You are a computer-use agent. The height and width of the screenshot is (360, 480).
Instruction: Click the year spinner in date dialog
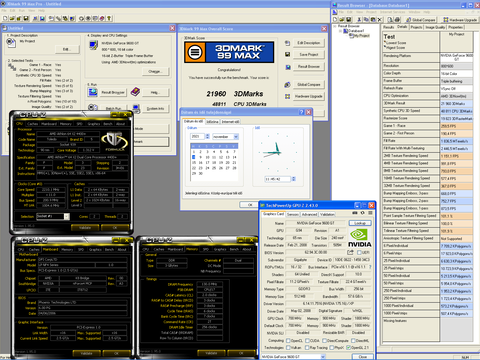[x=207, y=136]
